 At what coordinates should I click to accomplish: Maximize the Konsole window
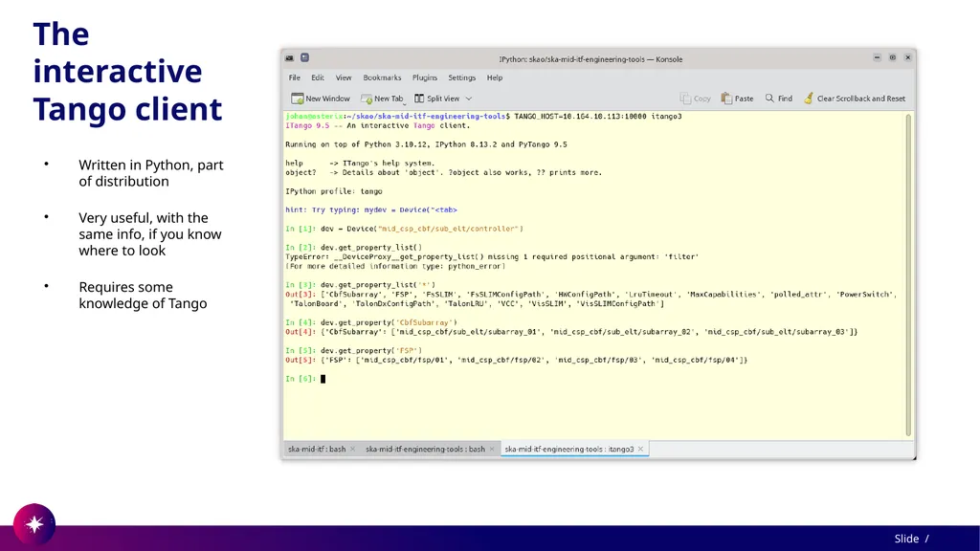point(893,57)
